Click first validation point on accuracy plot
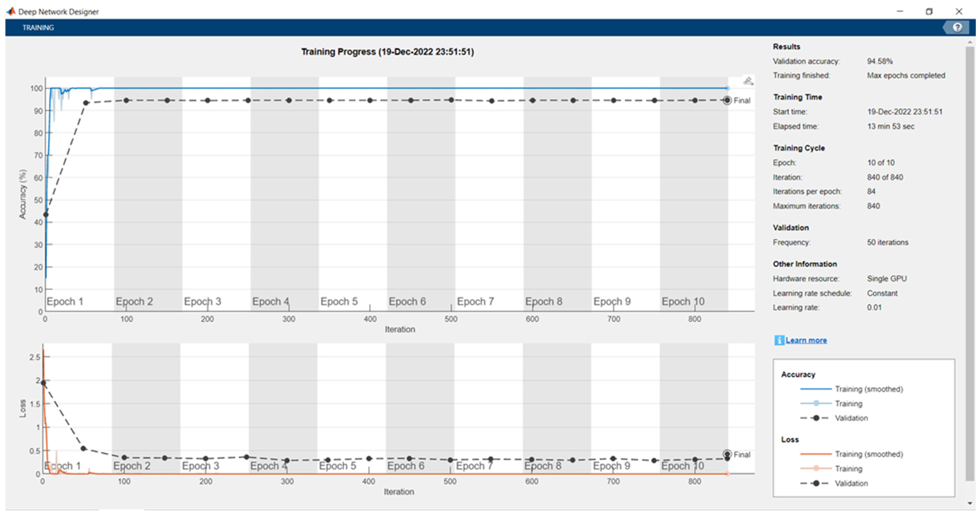The image size is (980, 515). point(46,215)
